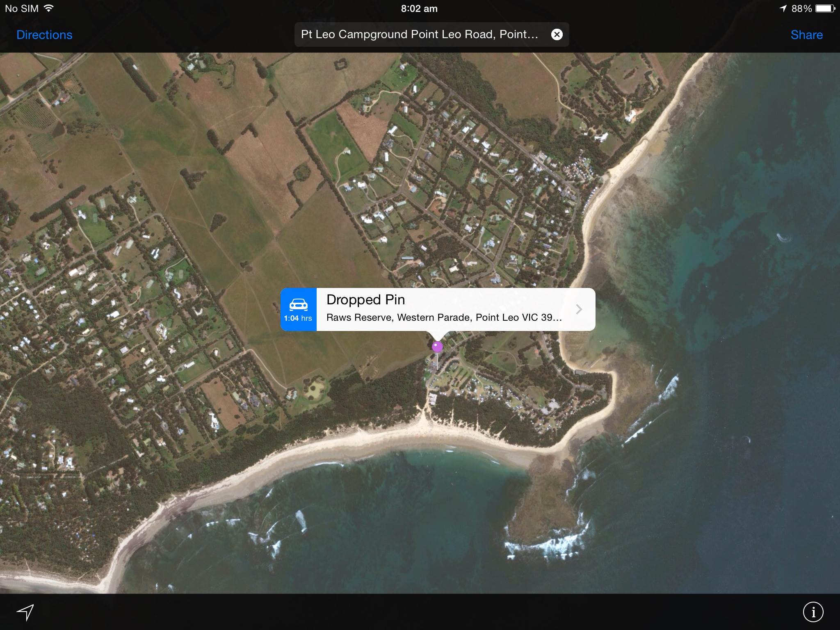The height and width of the screenshot is (630, 840).
Task: Open the map info button
Action: pos(813,612)
